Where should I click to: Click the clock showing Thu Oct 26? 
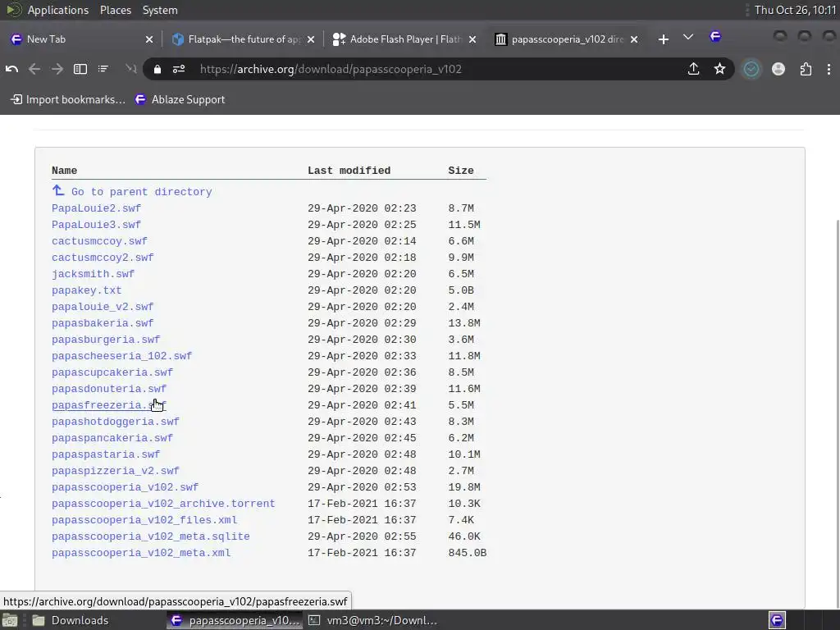pos(795,10)
